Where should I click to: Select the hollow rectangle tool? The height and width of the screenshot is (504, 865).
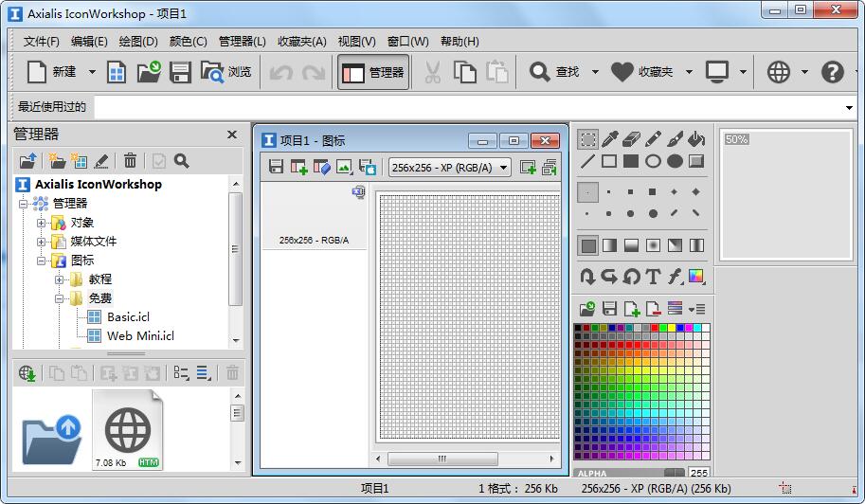[609, 161]
